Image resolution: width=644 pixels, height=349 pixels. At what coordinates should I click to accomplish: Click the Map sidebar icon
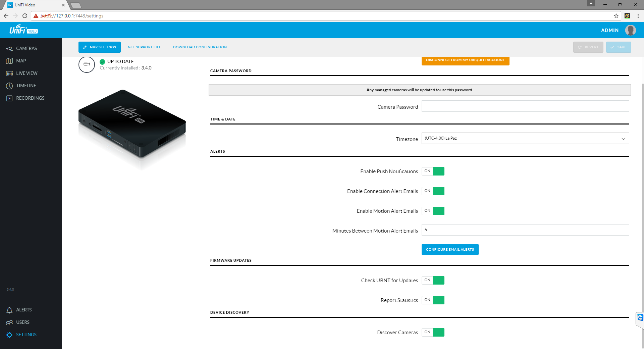pos(9,61)
